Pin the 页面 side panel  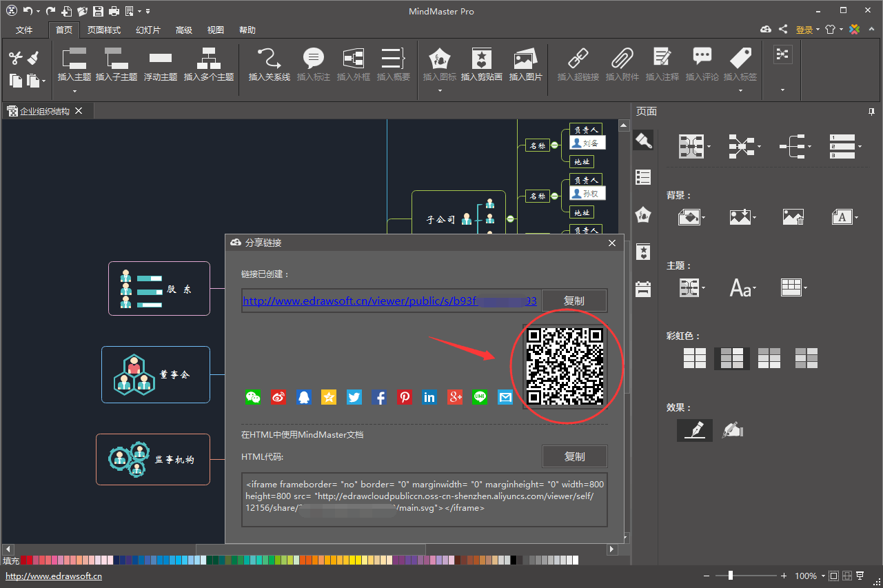pyautogui.click(x=872, y=112)
